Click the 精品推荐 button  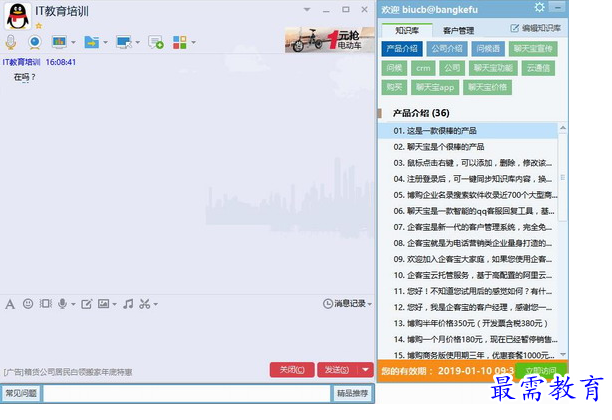click(x=352, y=393)
